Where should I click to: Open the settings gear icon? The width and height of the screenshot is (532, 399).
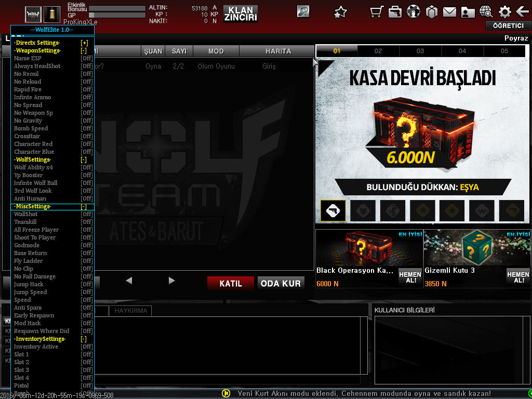(504, 12)
